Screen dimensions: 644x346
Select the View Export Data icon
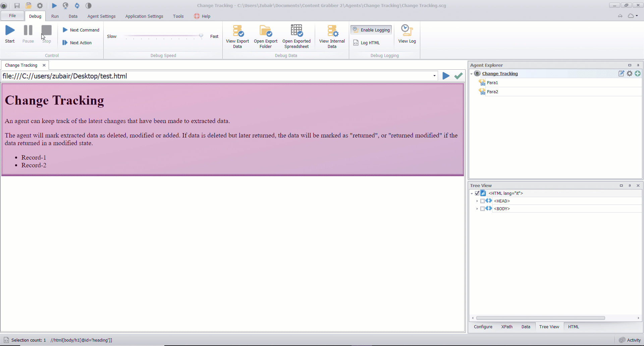coord(237,31)
